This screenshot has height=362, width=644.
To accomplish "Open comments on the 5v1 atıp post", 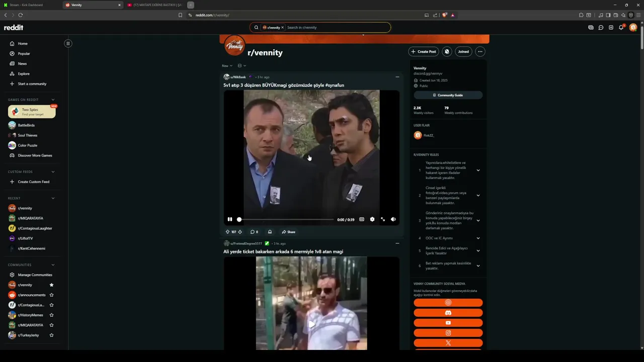I will point(254,232).
